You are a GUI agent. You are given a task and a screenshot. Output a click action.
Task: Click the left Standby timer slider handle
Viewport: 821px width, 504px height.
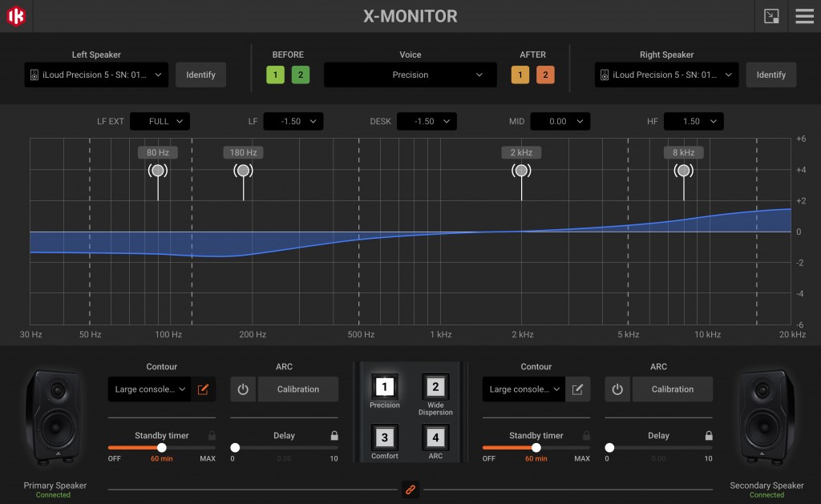tap(162, 448)
